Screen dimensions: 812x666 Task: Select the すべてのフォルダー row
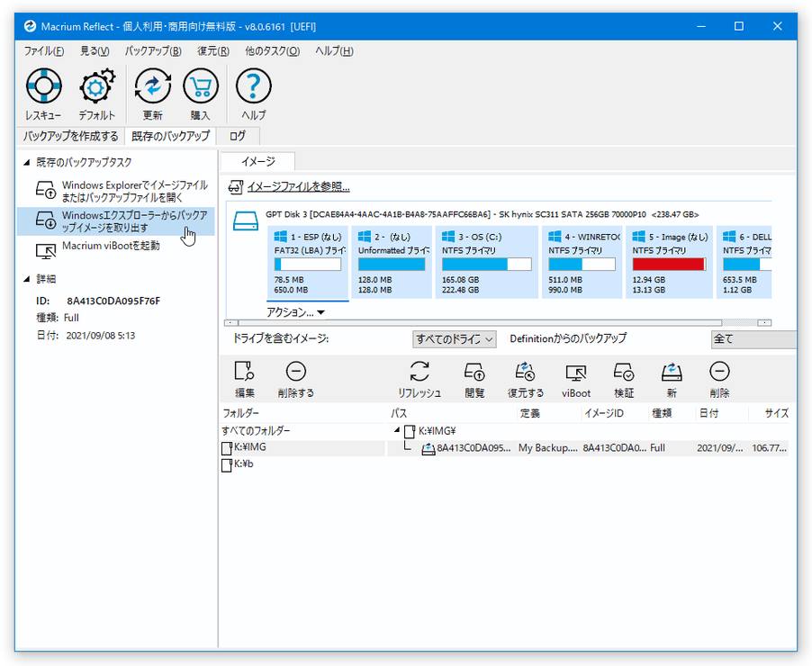(x=303, y=431)
